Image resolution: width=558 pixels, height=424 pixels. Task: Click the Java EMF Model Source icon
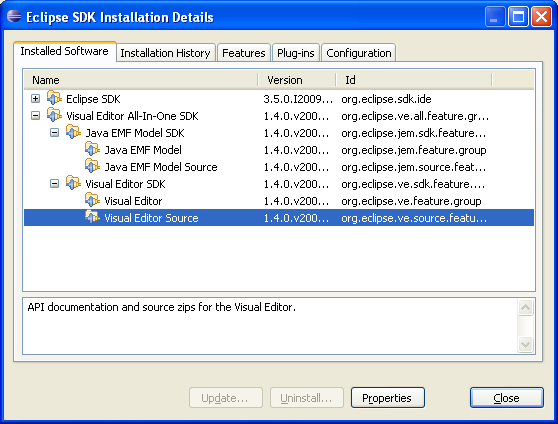93,167
